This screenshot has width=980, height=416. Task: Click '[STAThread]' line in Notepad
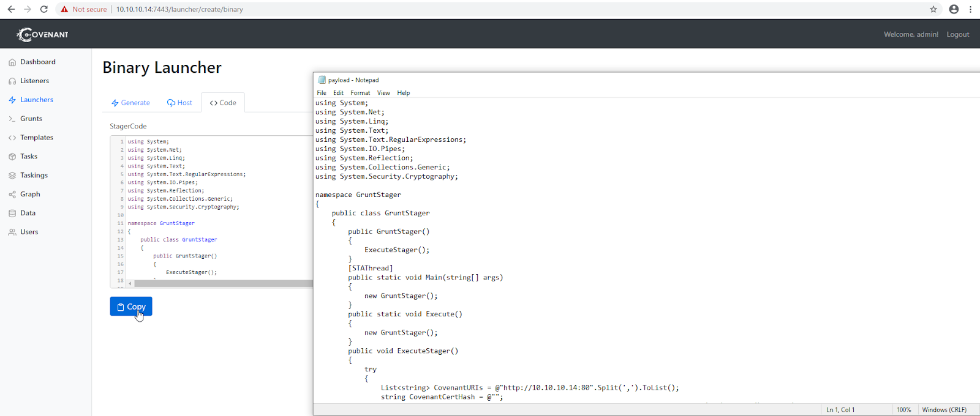[x=371, y=268]
